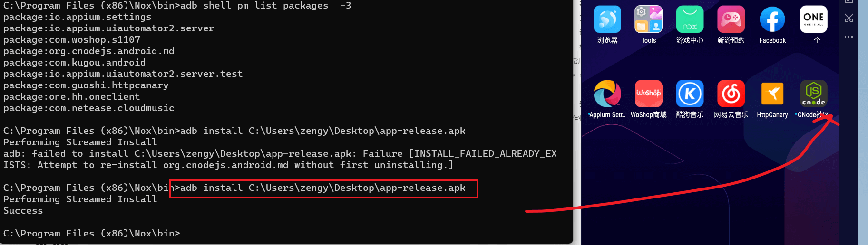Click the scissors screenshot tool in sidebar

point(849,19)
